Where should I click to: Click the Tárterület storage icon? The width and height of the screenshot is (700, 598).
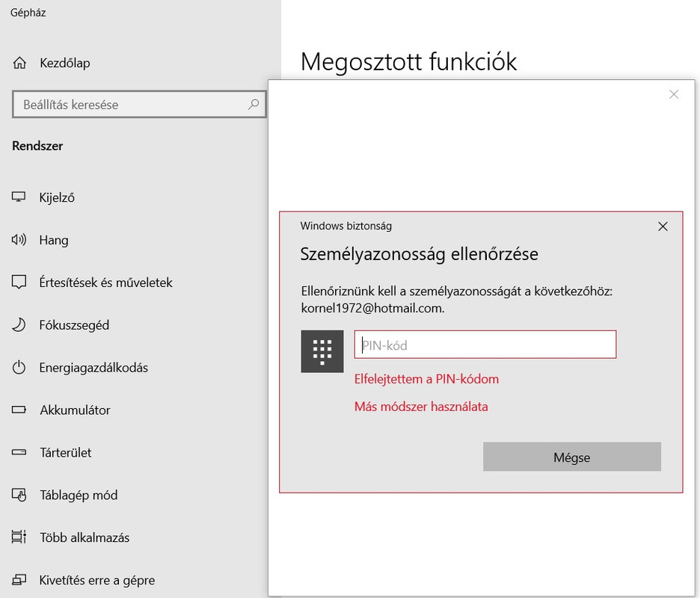tap(19, 452)
